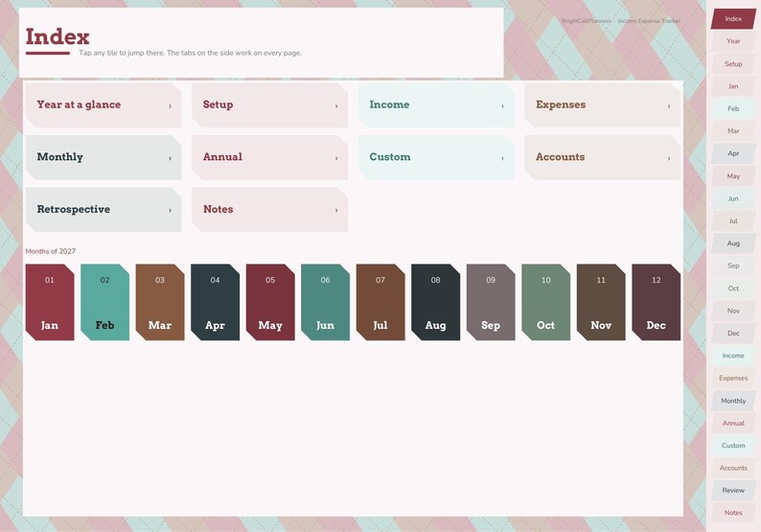Screen dimensions: 761x532
Task: Go to the May side tab
Action: click(733, 176)
